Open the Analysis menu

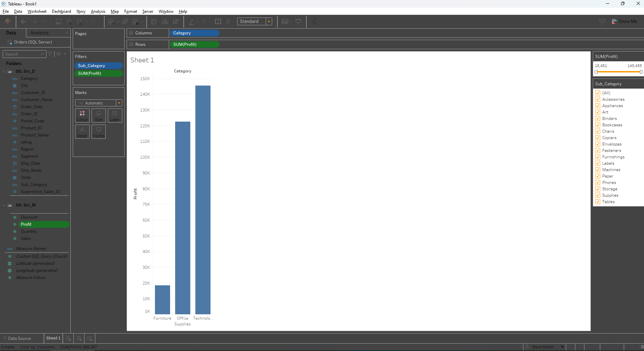(x=98, y=11)
